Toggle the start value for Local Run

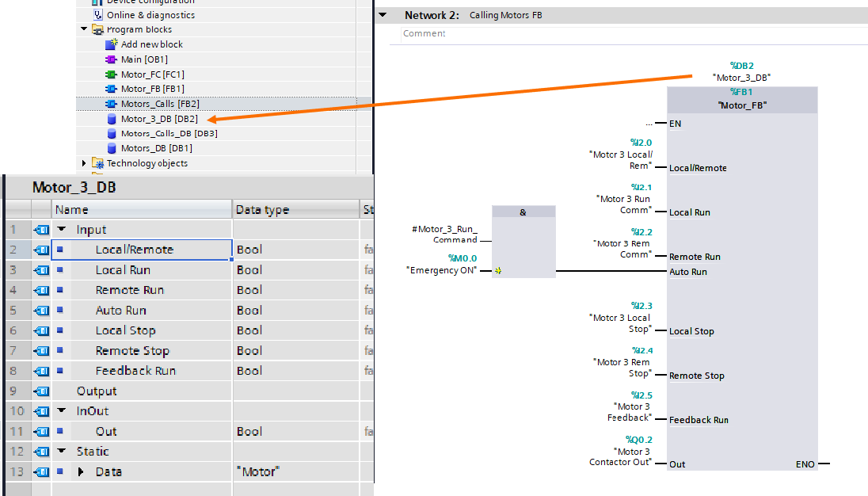(x=367, y=269)
